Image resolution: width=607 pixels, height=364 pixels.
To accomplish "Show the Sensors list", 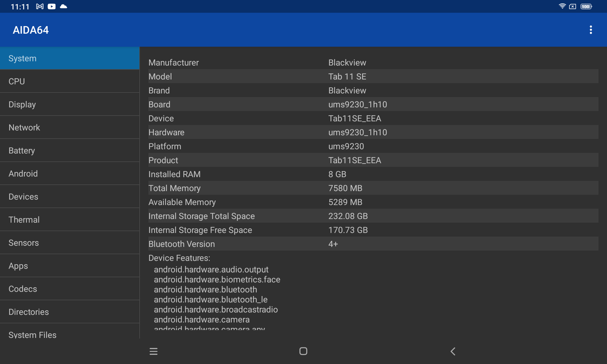I will [x=70, y=243].
